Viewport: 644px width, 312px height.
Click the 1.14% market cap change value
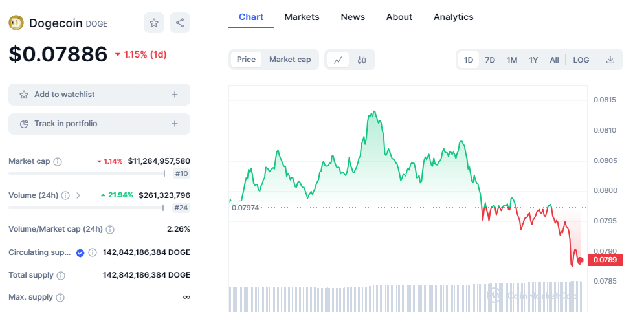pos(109,161)
